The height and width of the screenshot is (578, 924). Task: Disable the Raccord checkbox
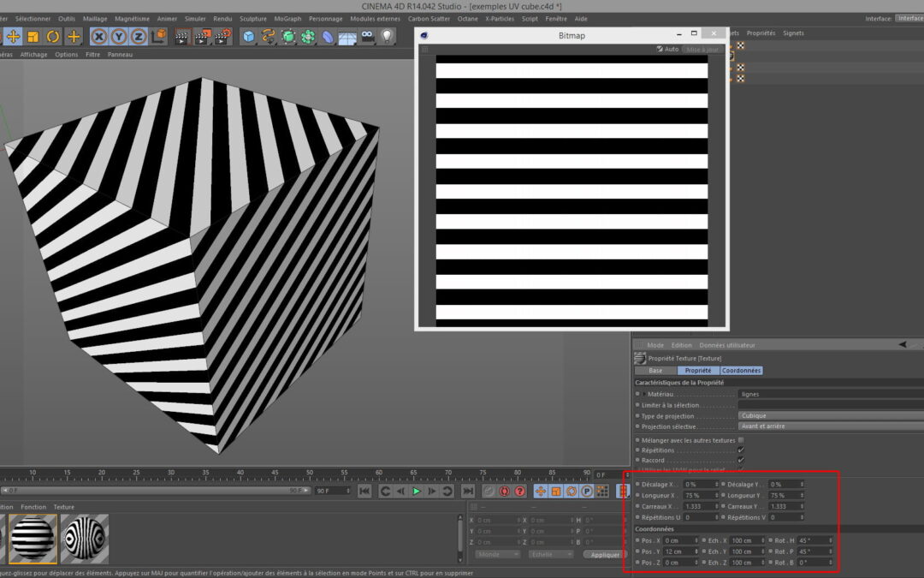(x=741, y=461)
